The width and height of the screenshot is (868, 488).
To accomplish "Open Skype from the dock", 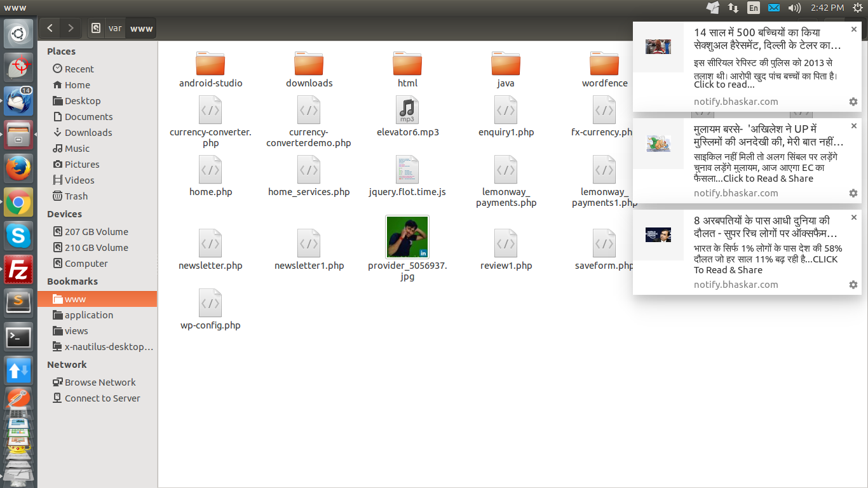I will click(18, 236).
